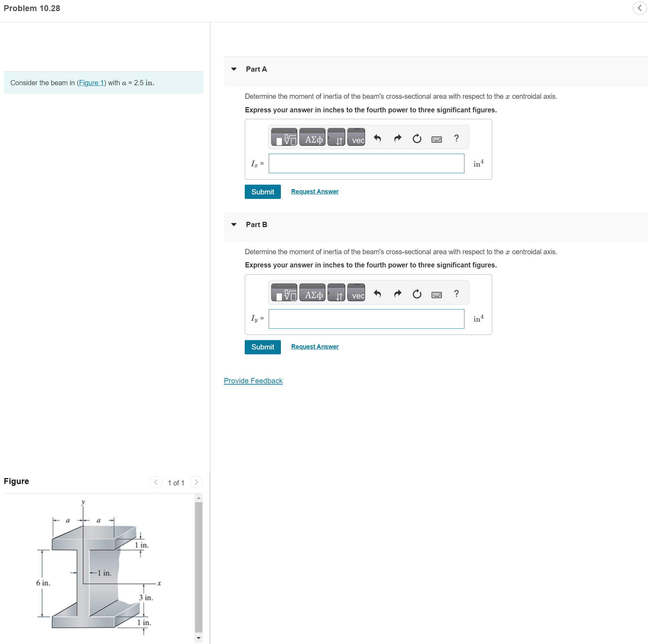Click the Iy answer input field
The height and width of the screenshot is (644, 648).
click(x=366, y=319)
